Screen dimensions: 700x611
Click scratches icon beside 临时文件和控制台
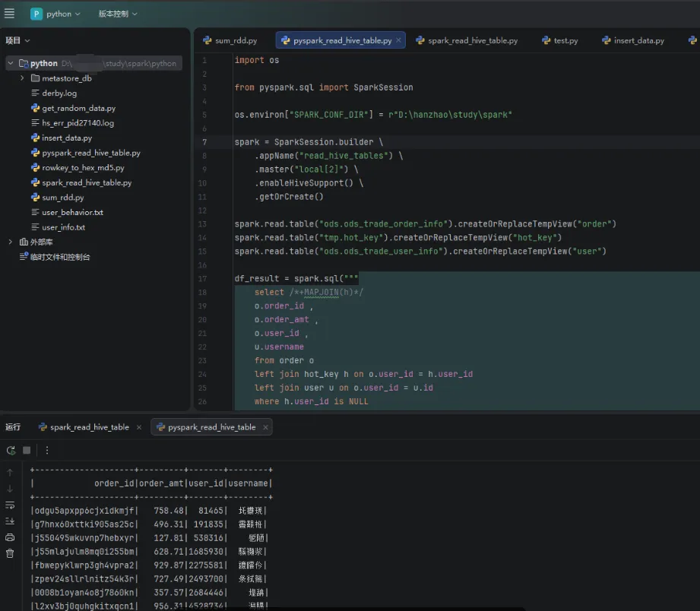tap(24, 256)
